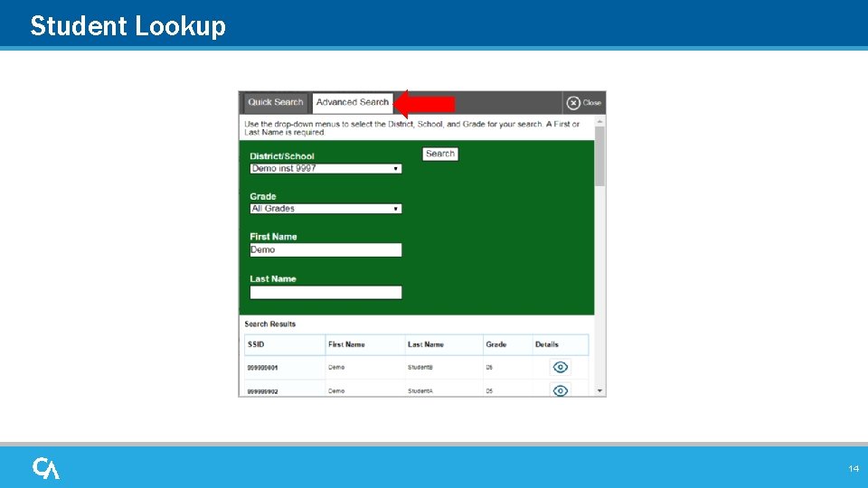
Task: Click scrollbar up arrow in dialog
Action: click(599, 121)
